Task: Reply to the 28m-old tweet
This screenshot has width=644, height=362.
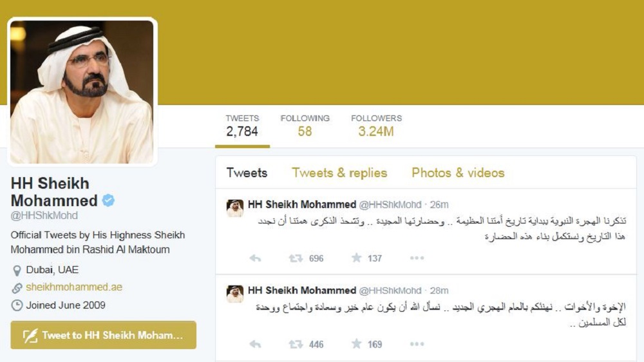Action: pos(255,344)
